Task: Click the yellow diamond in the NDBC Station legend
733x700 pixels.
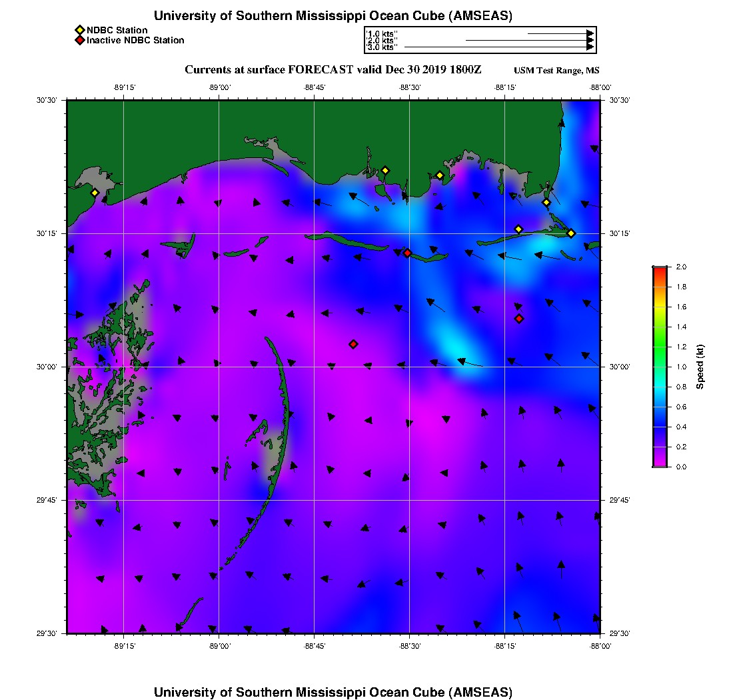Action: 80,31
